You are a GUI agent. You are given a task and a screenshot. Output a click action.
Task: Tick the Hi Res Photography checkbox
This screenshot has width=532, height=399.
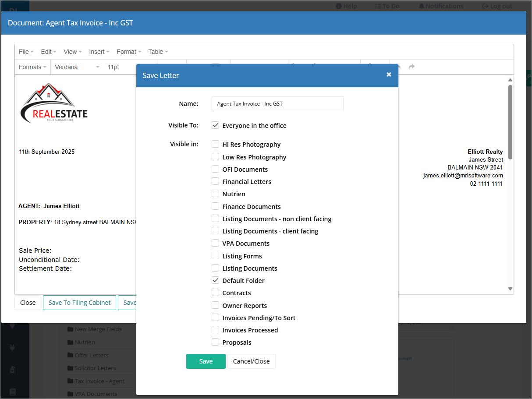click(215, 144)
